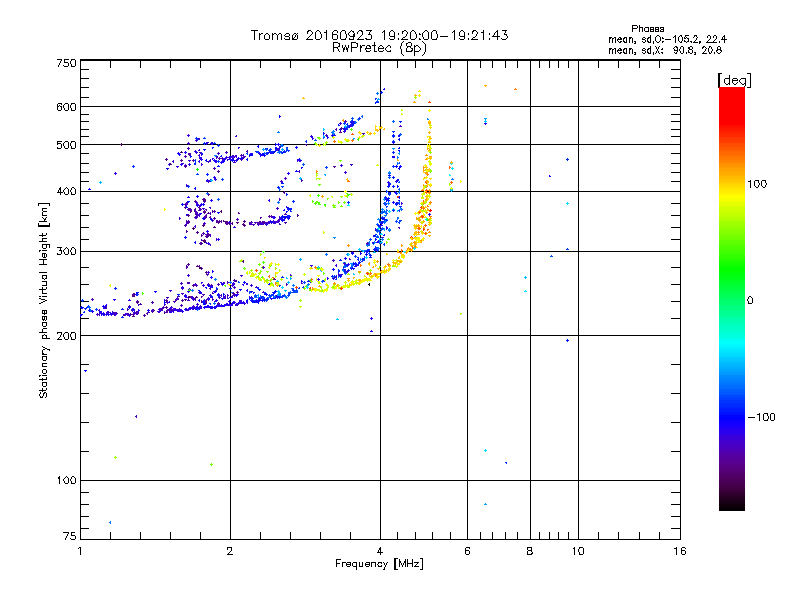Select the "Stationary phase Virtual Height [km]" axis title

[43, 300]
